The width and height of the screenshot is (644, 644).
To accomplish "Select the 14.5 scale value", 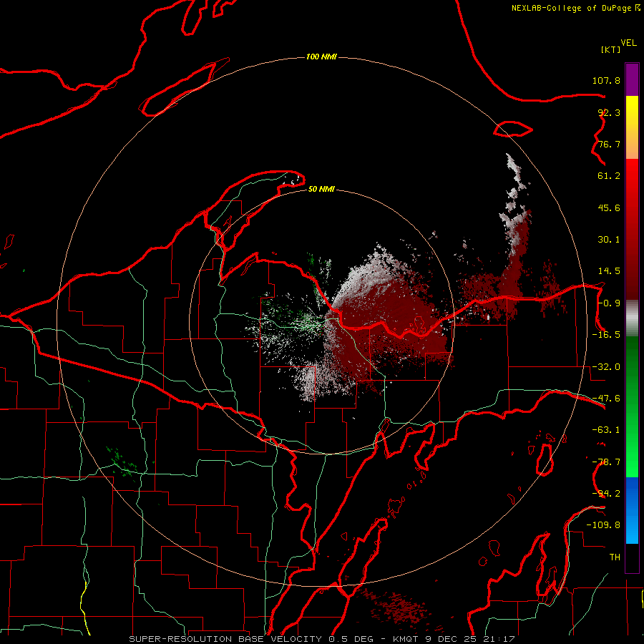I will point(609,271).
